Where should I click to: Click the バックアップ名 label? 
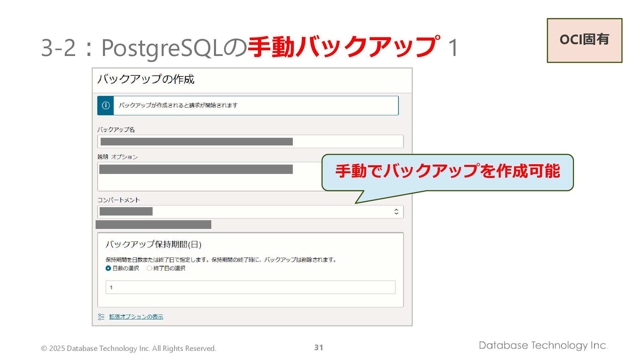click(116, 130)
